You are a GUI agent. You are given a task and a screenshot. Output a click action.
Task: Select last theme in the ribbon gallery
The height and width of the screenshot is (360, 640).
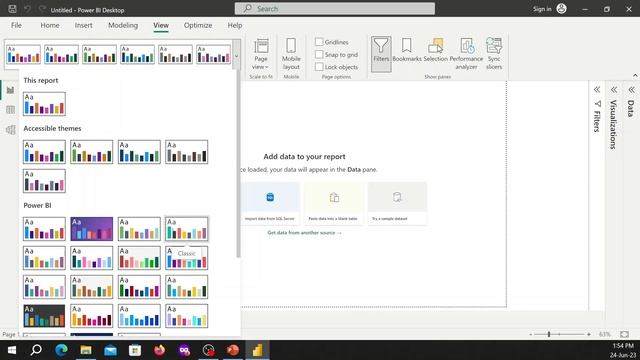point(213,54)
